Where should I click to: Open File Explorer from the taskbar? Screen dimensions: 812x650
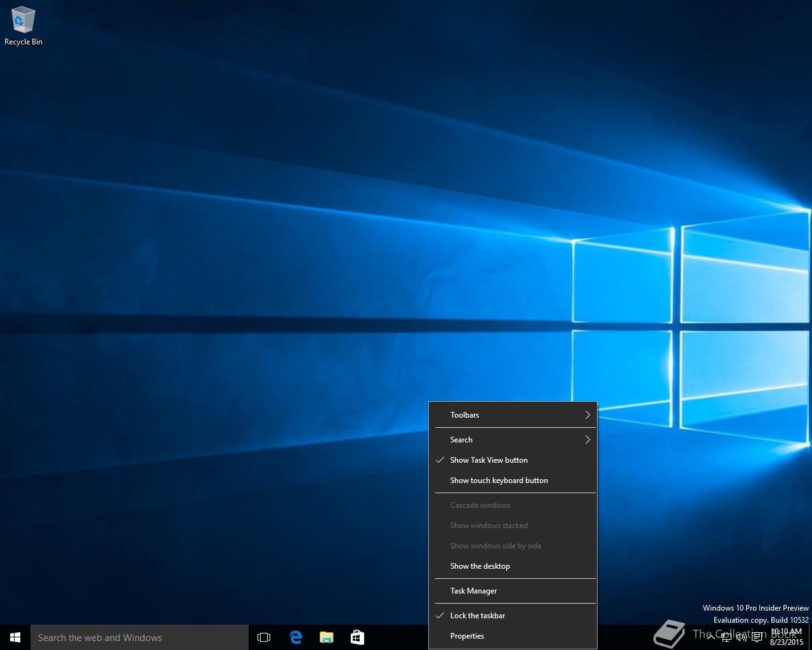click(326, 637)
